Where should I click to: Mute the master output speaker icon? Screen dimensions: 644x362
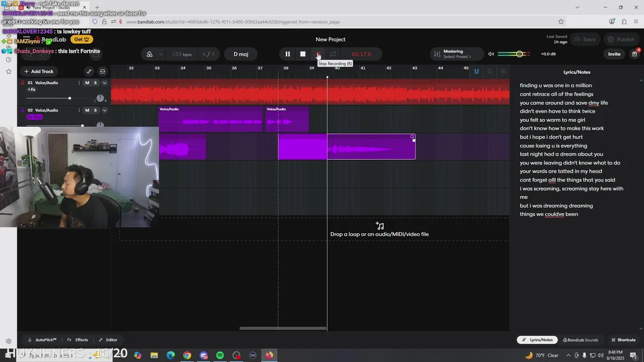coord(491,54)
